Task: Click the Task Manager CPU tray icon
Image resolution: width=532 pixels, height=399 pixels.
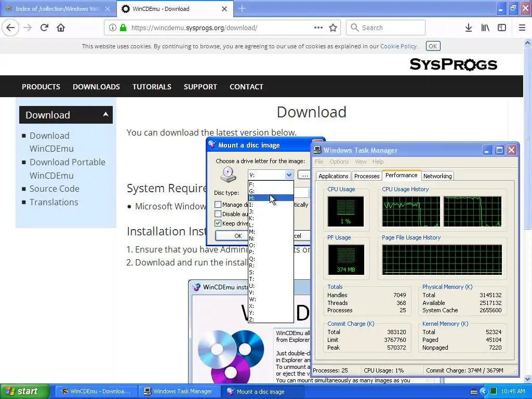Action: pyautogui.click(x=494, y=391)
